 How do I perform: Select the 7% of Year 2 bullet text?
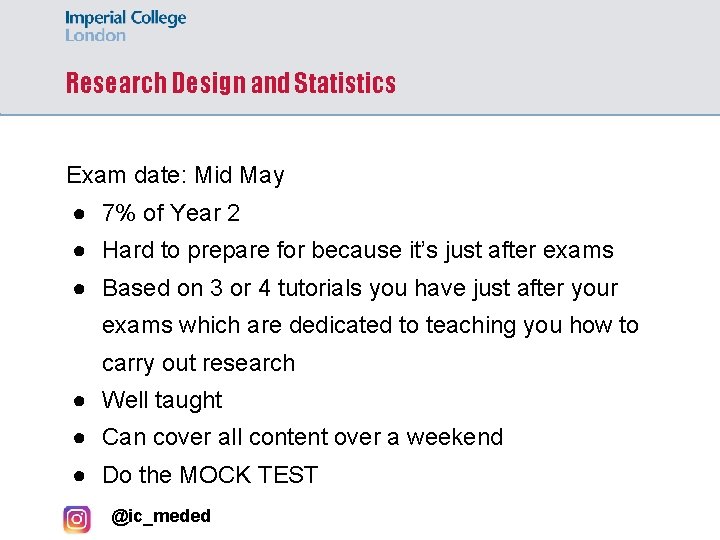click(x=171, y=213)
